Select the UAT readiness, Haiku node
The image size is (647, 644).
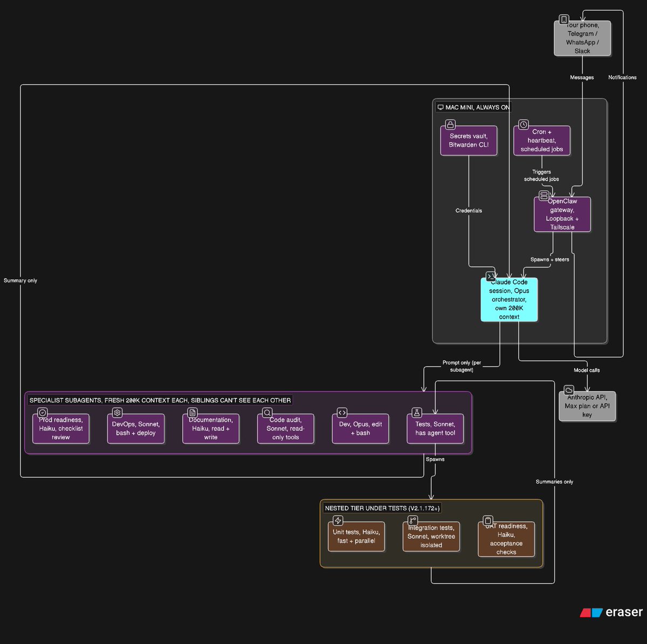[506, 539]
